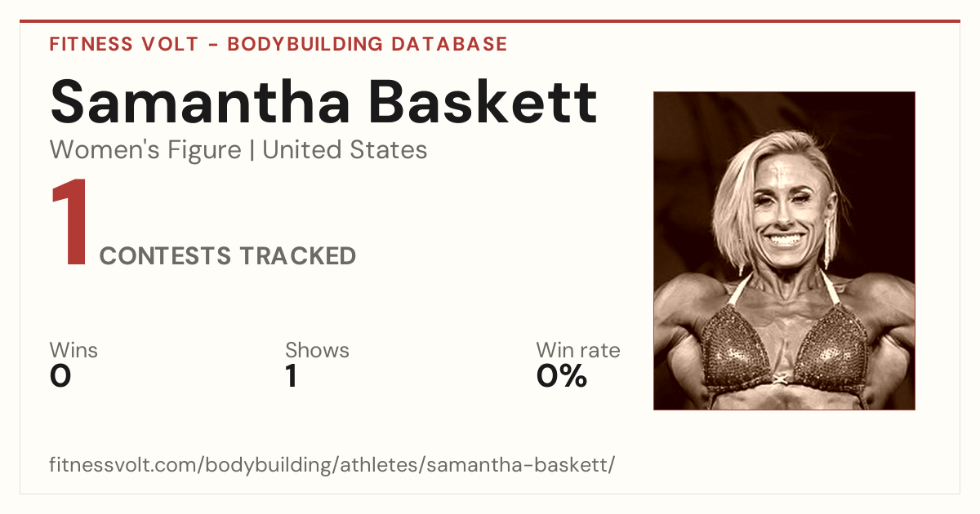Image resolution: width=980 pixels, height=514 pixels.
Task: Click the United States country label
Action: 345,150
